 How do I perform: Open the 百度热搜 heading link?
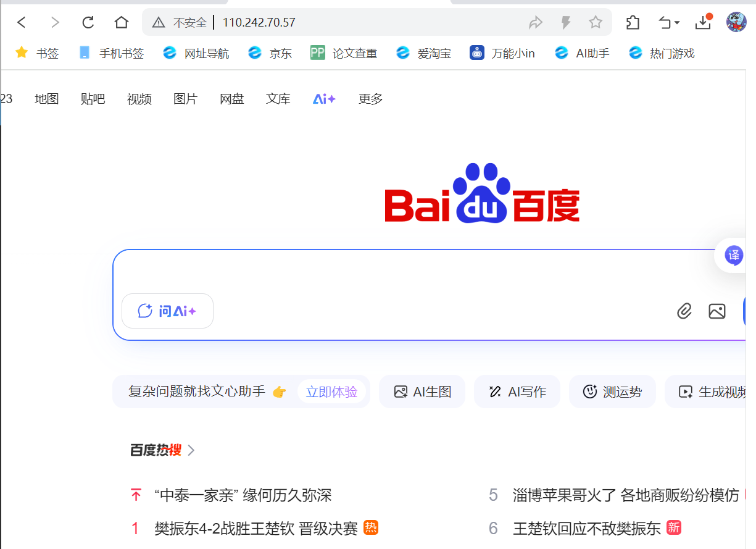pos(156,450)
